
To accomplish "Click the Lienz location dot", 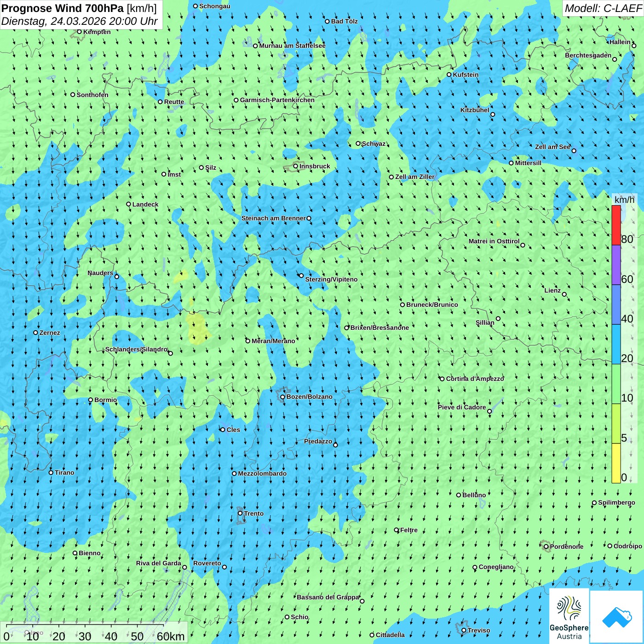I will click(x=564, y=294).
